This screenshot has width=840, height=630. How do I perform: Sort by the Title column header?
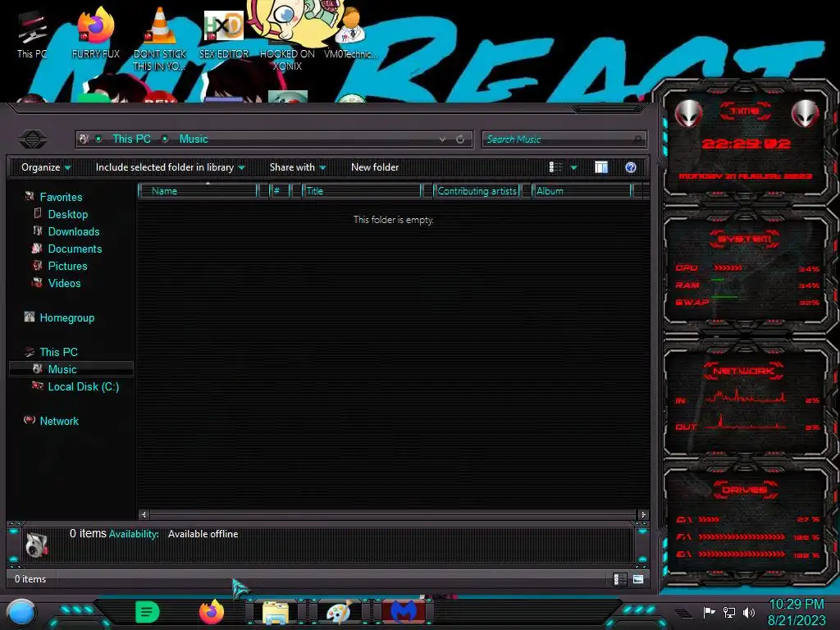pyautogui.click(x=362, y=190)
